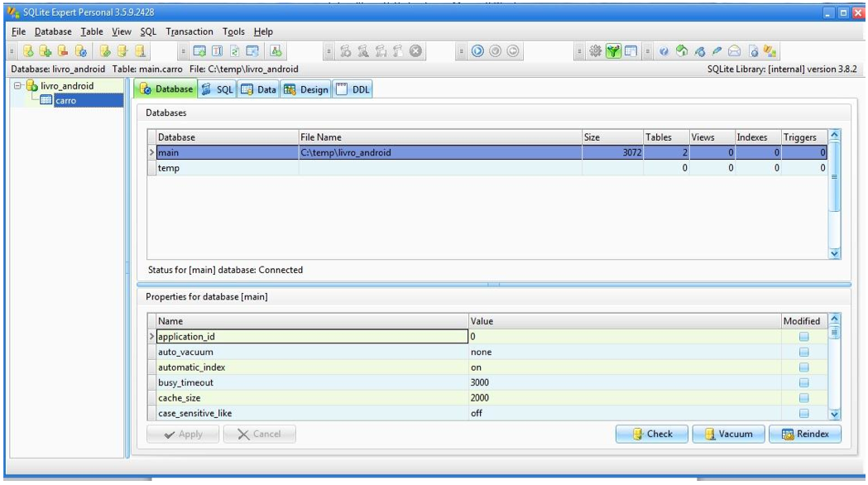Select the 'temp' database row cell

tap(228, 168)
